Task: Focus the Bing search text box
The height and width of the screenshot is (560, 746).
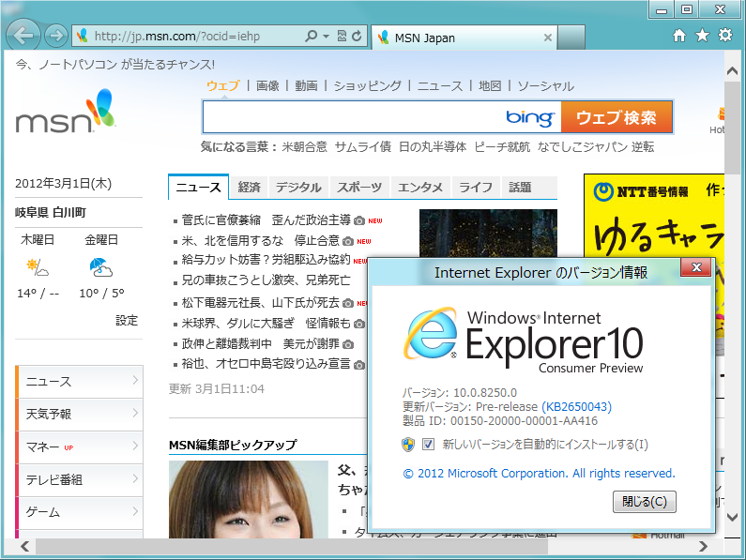Action: pos(354,117)
